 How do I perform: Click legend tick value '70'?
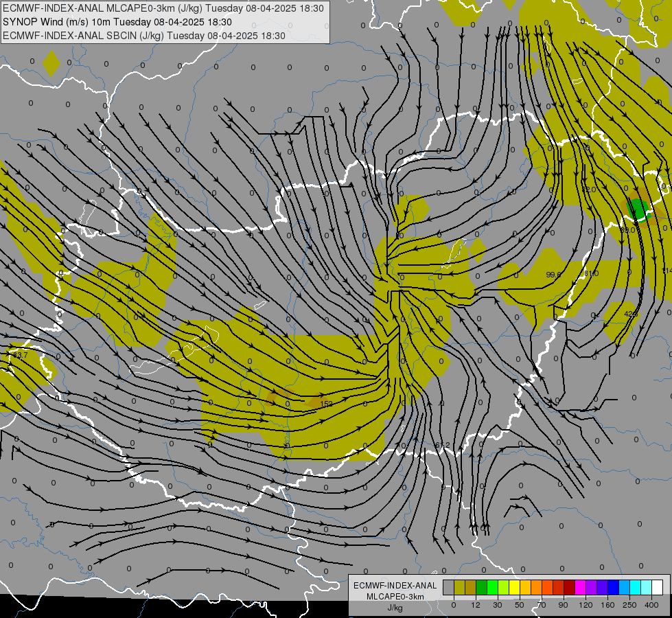pos(542,605)
